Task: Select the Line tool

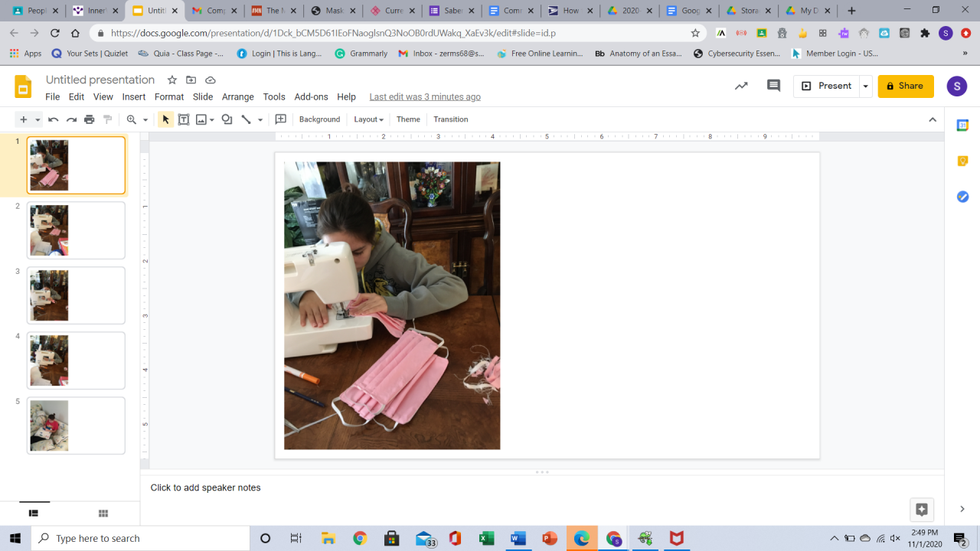Action: pos(246,119)
